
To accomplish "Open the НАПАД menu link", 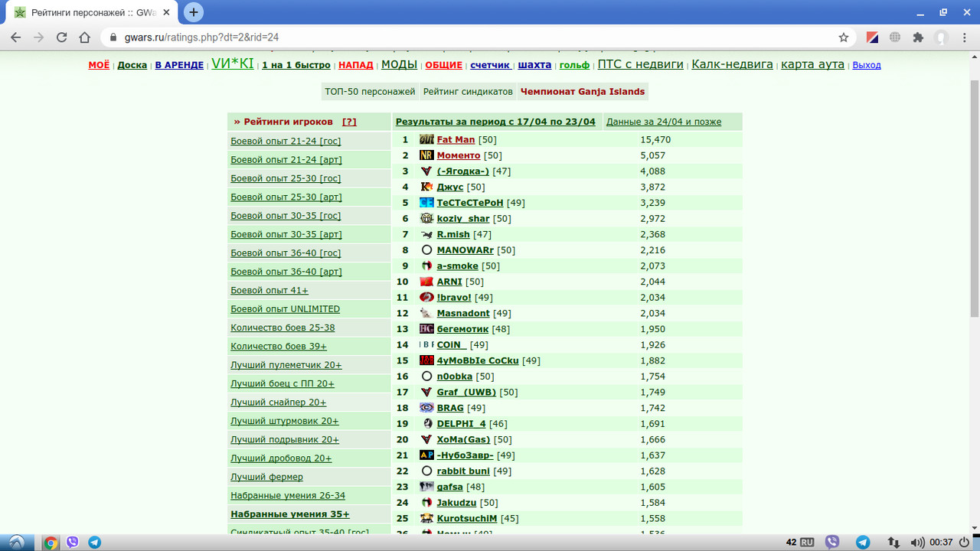I will pos(356,65).
